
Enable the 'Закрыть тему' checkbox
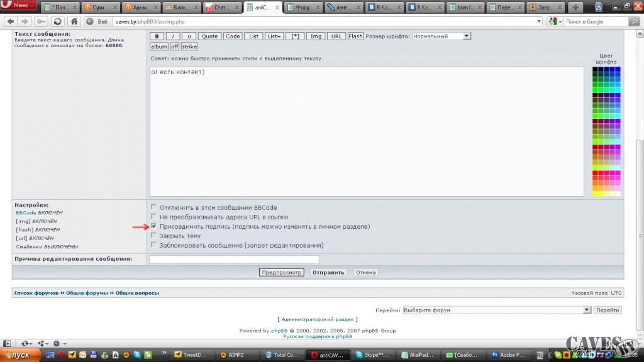(153, 236)
